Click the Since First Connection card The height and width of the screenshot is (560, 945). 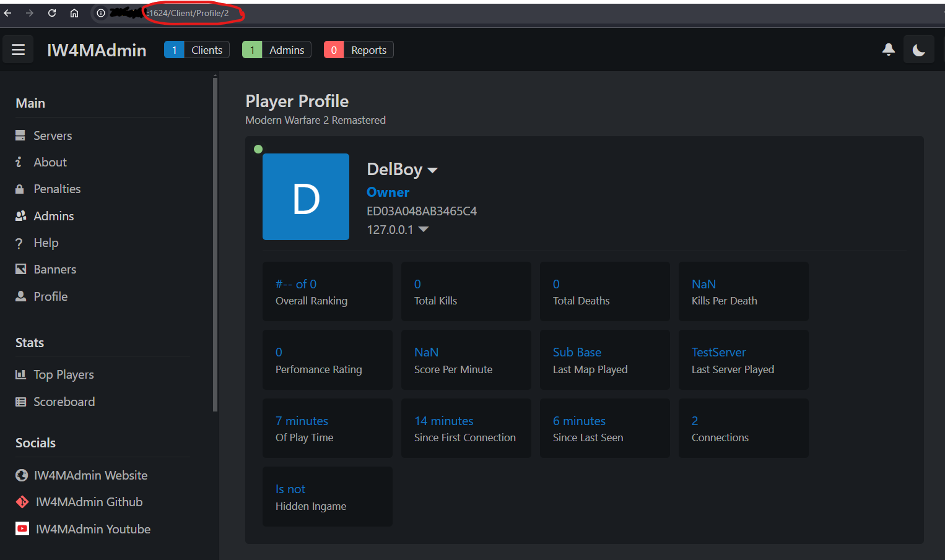pyautogui.click(x=466, y=428)
